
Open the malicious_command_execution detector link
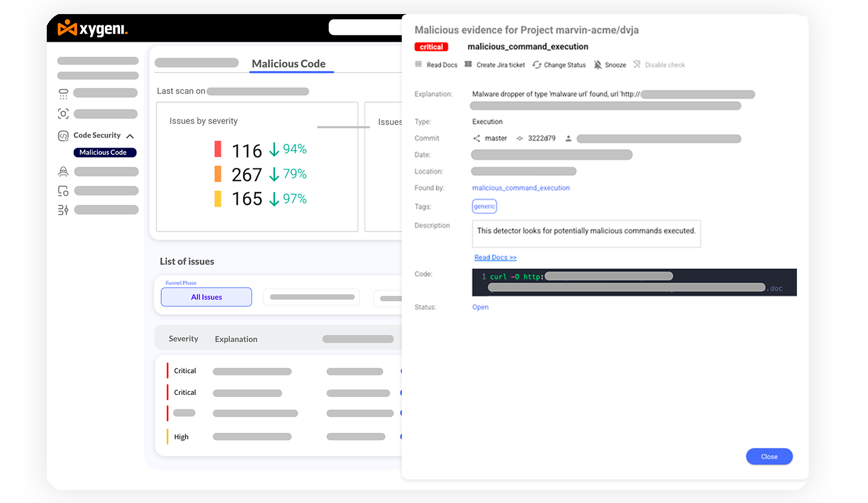click(x=521, y=188)
